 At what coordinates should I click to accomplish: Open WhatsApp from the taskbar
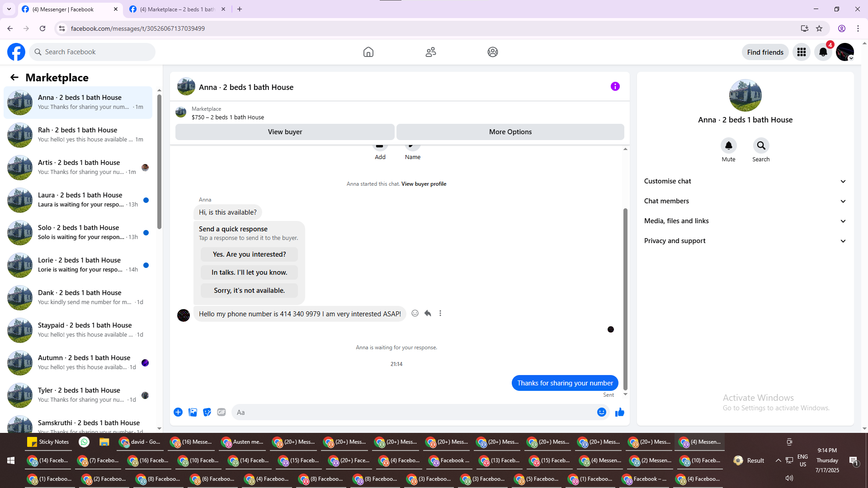(84, 442)
